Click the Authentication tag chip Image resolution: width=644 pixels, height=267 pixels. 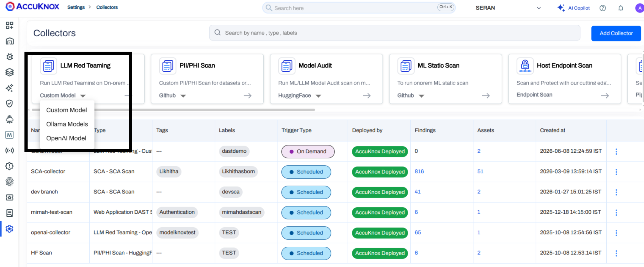(177, 212)
